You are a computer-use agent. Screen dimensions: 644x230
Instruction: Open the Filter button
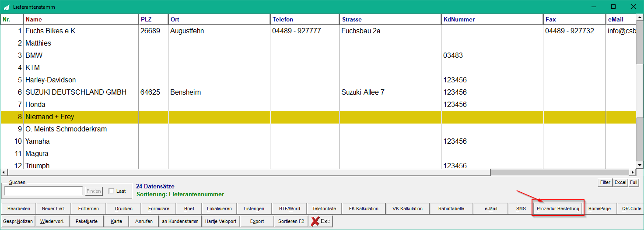click(605, 182)
